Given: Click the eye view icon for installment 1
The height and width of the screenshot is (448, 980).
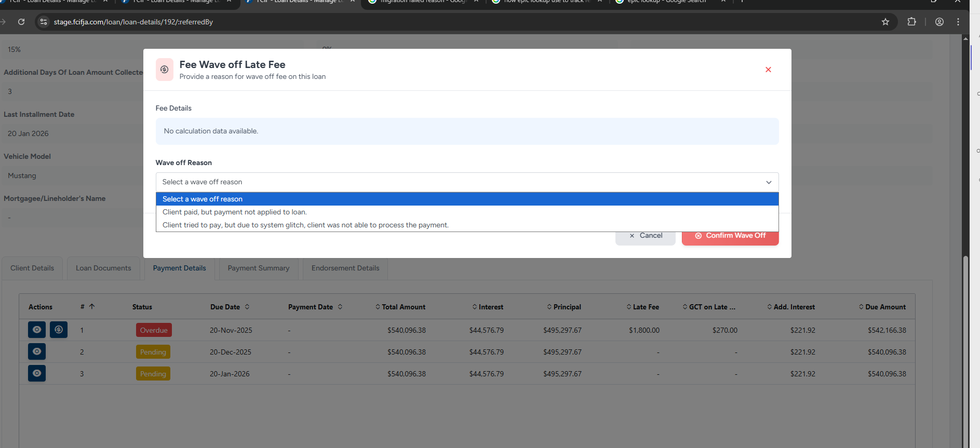Looking at the screenshot, I should [36, 330].
